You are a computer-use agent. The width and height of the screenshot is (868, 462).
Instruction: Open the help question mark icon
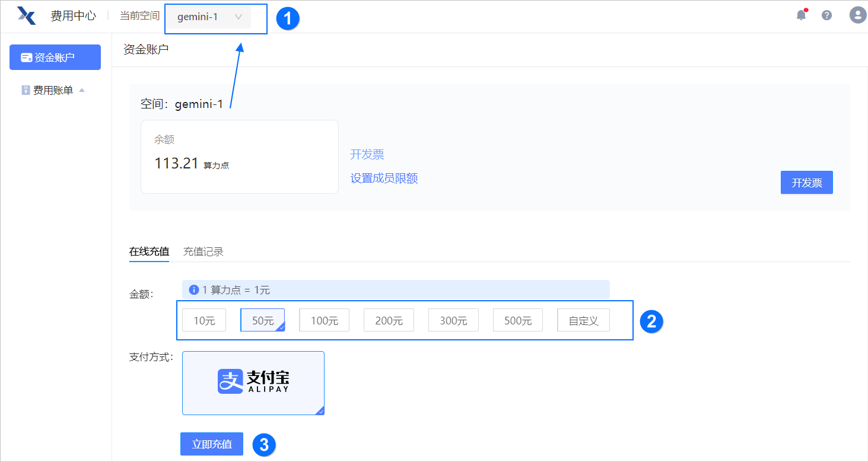tap(826, 15)
